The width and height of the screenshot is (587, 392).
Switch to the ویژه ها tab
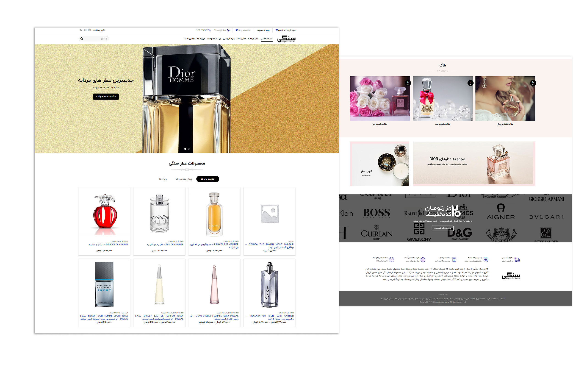pos(163,179)
